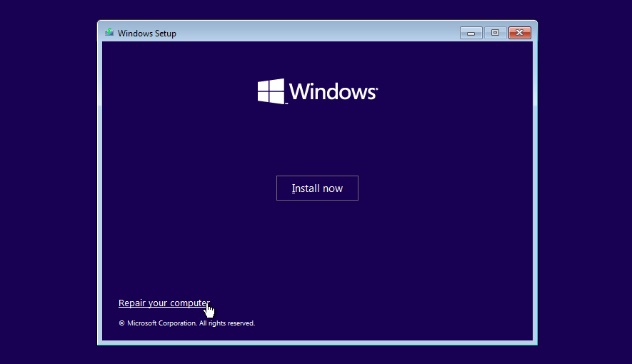Click the copyright symbol before Microsoft
Screen dimensions: 632x364
coord(121,323)
